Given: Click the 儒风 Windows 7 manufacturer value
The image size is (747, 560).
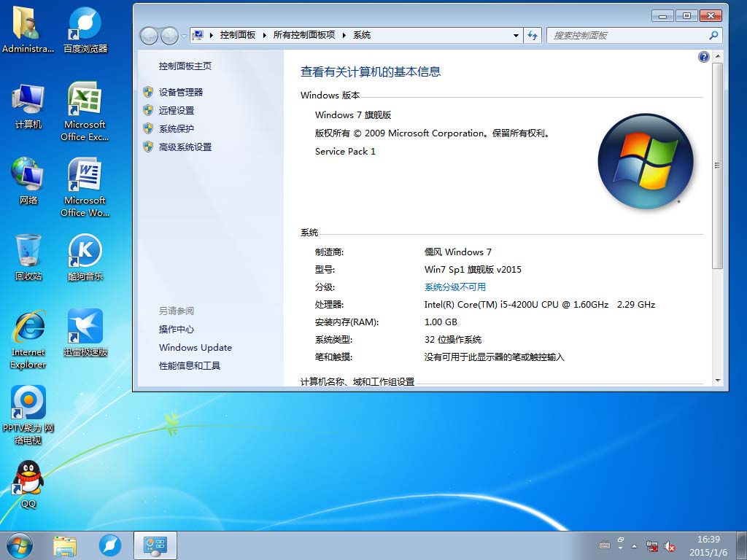Looking at the screenshot, I should pos(458,252).
